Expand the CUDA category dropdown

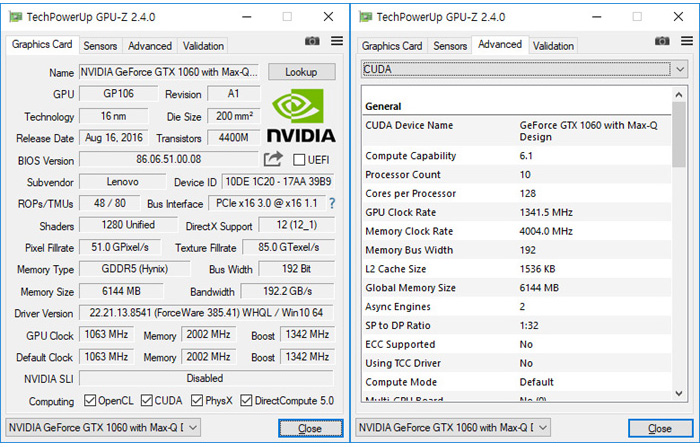[524, 69]
